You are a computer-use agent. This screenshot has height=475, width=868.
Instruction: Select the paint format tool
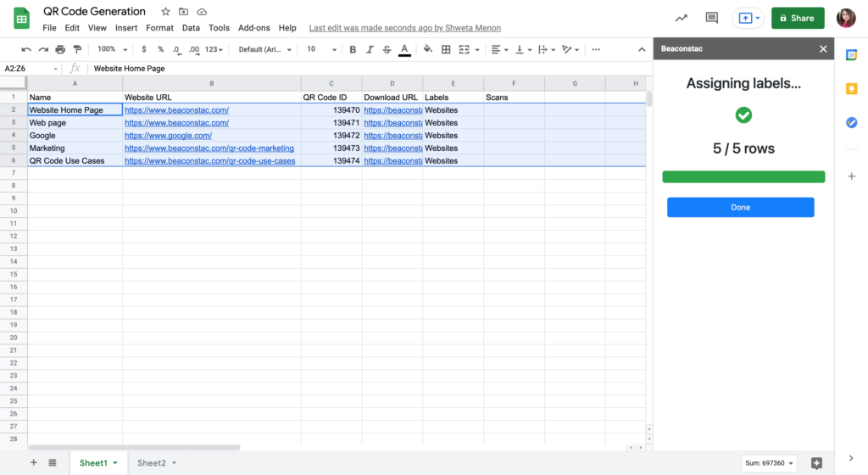click(77, 49)
